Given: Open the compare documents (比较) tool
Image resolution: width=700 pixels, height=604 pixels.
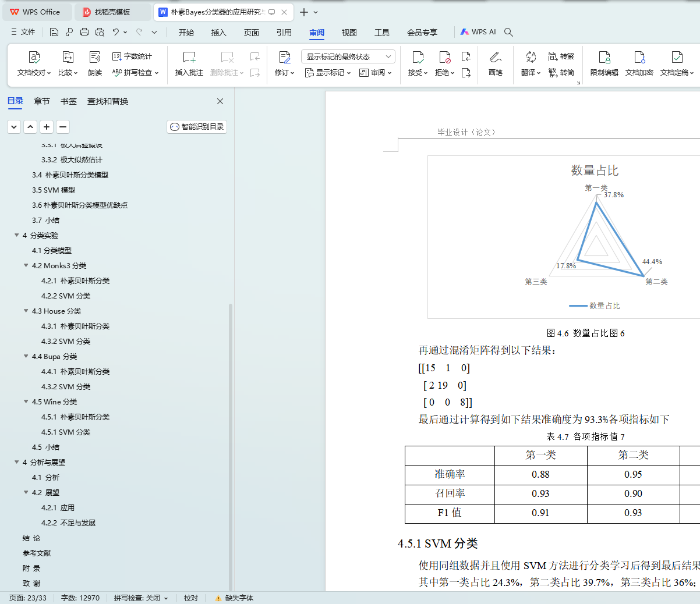Looking at the screenshot, I should 68,64.
